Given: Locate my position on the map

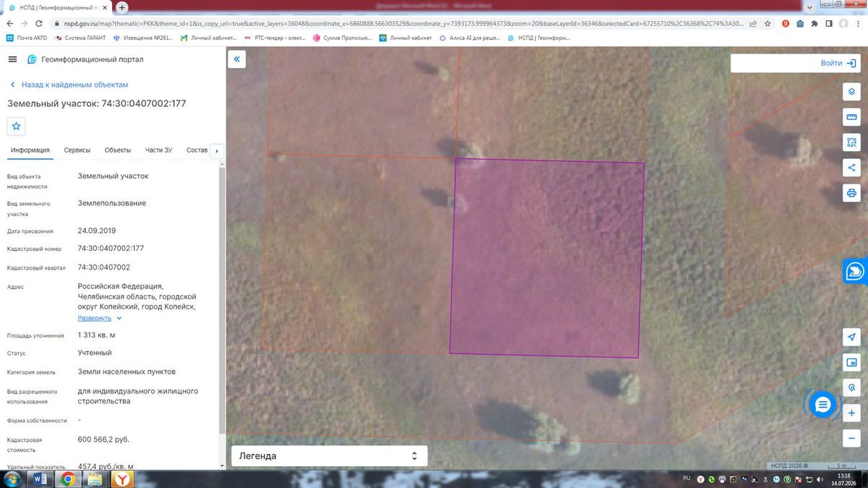Looking at the screenshot, I should tap(851, 338).
